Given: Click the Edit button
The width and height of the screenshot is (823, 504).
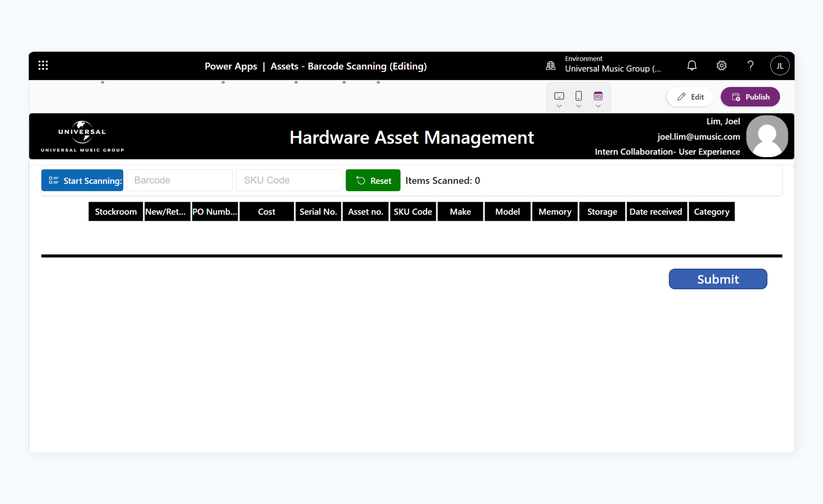Looking at the screenshot, I should [x=690, y=97].
